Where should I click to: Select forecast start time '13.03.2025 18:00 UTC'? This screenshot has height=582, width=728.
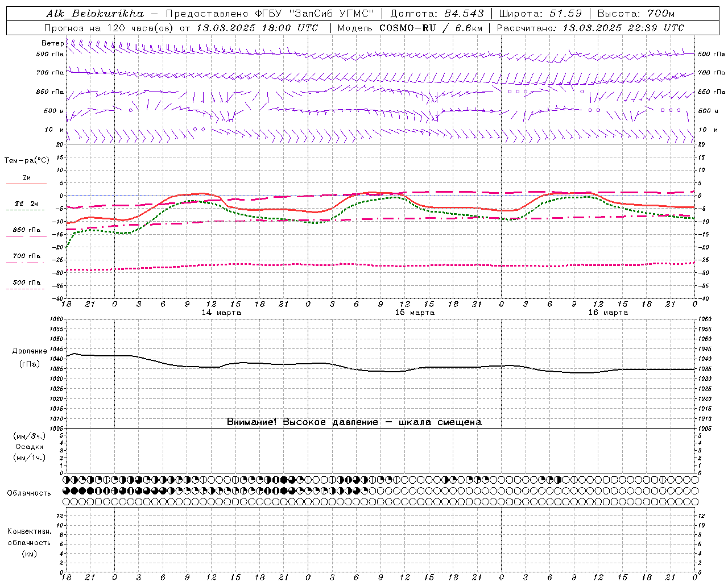pyautogui.click(x=257, y=28)
